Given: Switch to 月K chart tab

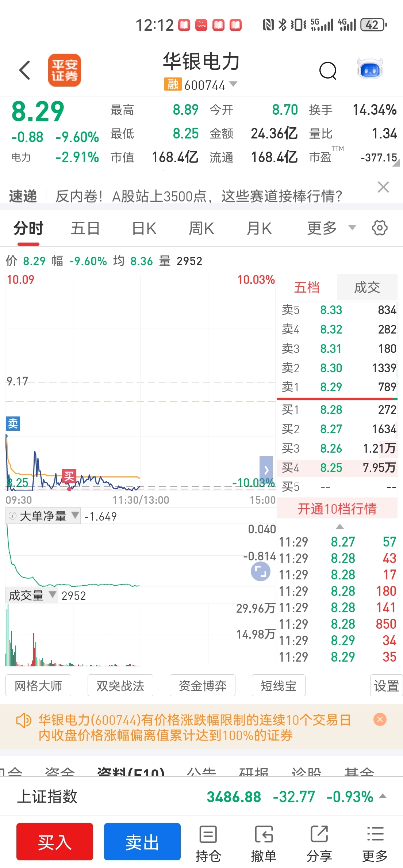Looking at the screenshot, I should 259,228.
